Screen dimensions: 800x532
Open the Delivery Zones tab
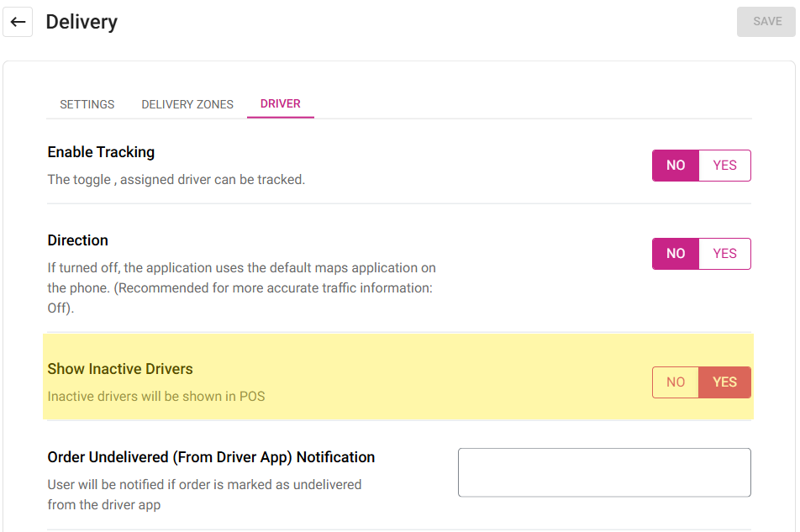[187, 104]
